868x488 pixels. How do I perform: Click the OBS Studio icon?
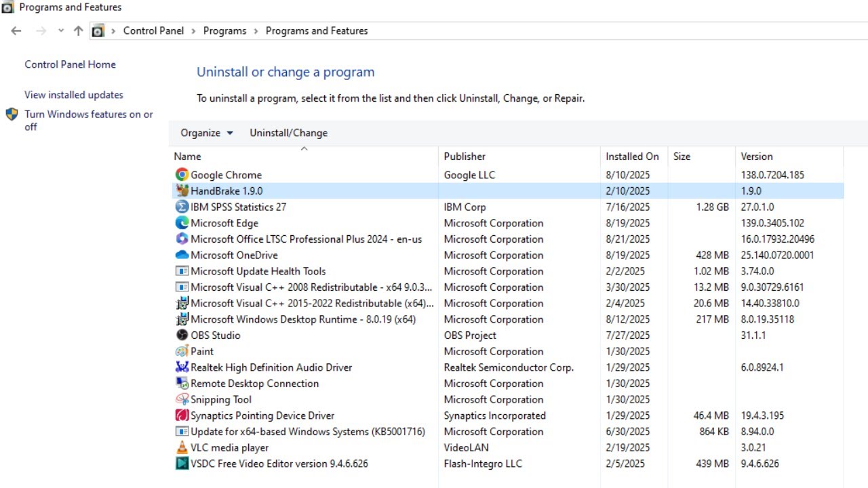[x=182, y=335]
